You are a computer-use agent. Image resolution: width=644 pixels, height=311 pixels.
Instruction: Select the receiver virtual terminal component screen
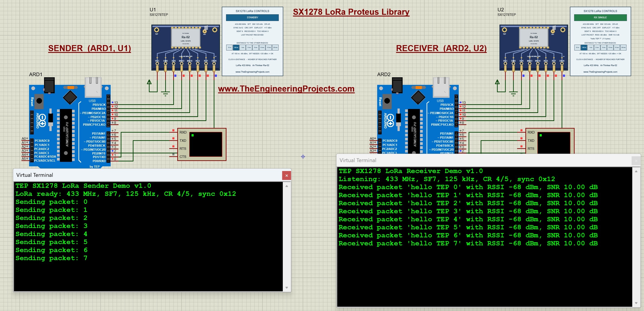point(554,143)
